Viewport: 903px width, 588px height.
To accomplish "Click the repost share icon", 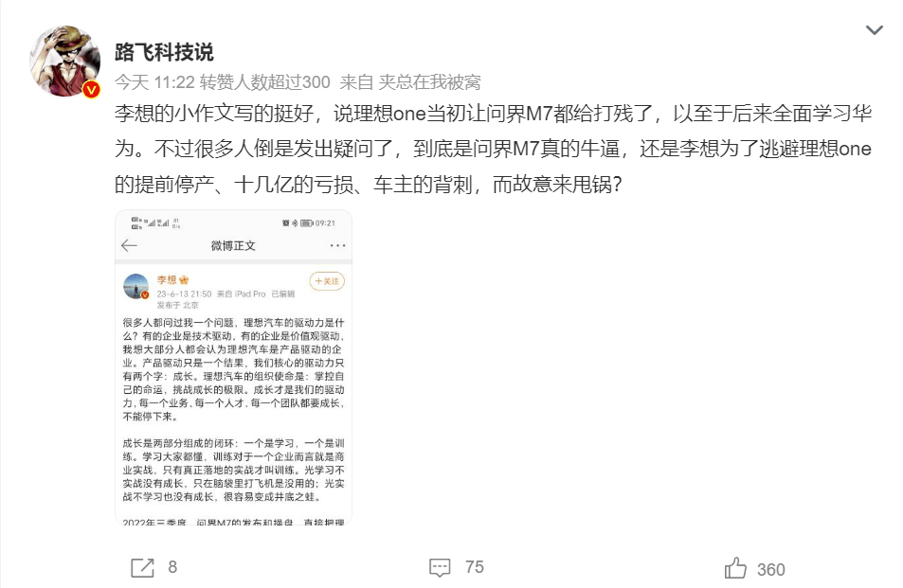I will [x=142, y=568].
